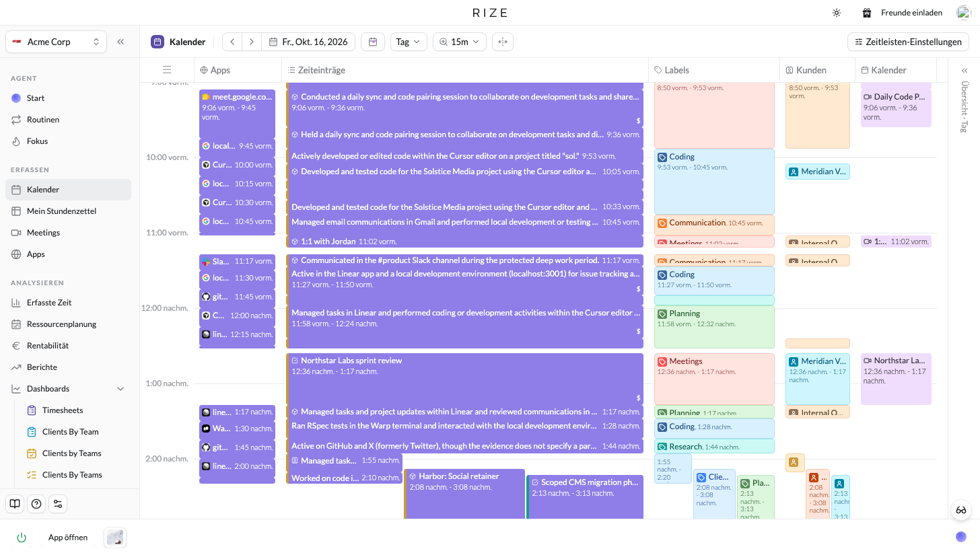Click the Freunde einladen link

pos(911,13)
